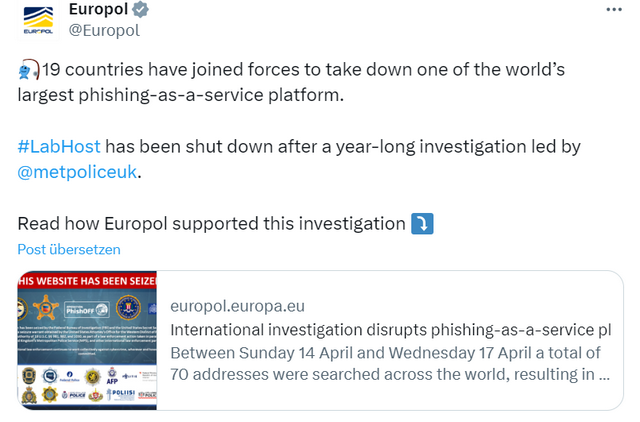Screen dimensions: 640x422
Task: Click the Europol profile avatar logo
Action: point(38,19)
